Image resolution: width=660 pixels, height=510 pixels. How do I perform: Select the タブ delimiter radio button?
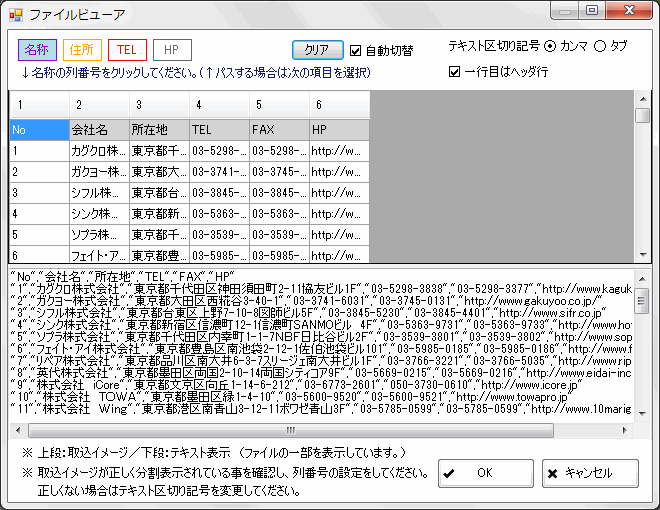click(601, 46)
